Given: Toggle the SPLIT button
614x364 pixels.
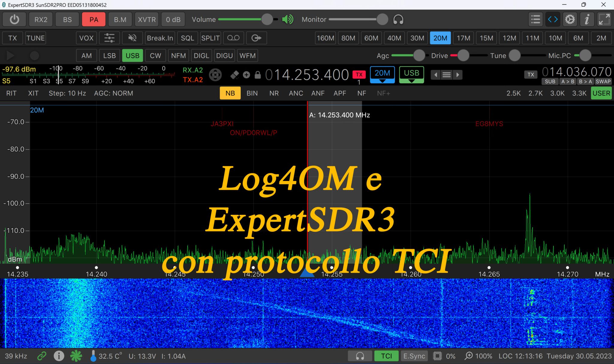Looking at the screenshot, I should (210, 38).
